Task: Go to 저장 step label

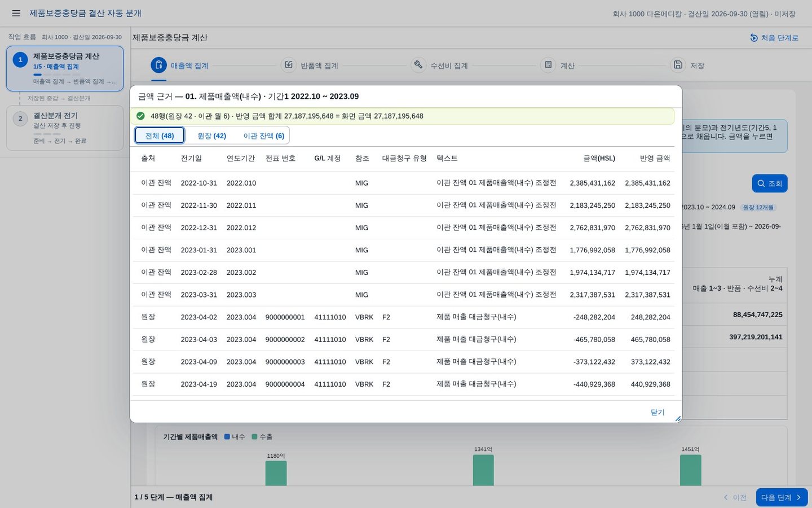Action: pyautogui.click(x=698, y=65)
